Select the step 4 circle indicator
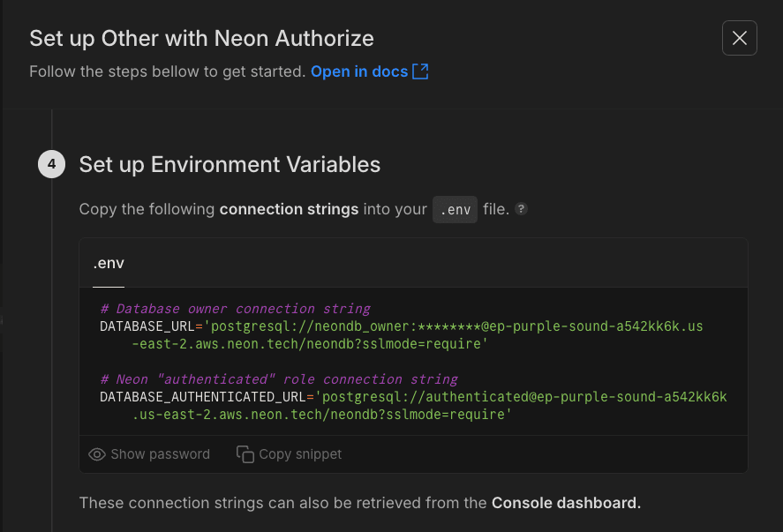 [51, 164]
